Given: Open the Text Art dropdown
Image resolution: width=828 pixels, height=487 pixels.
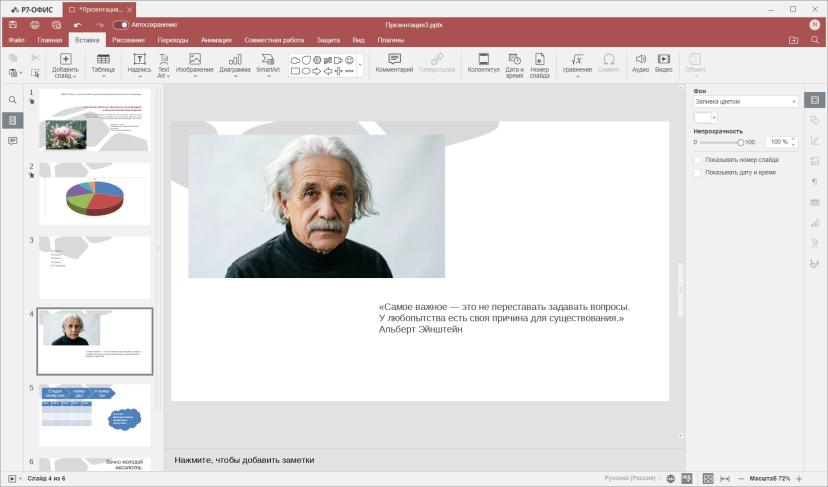Looking at the screenshot, I should coord(164,65).
